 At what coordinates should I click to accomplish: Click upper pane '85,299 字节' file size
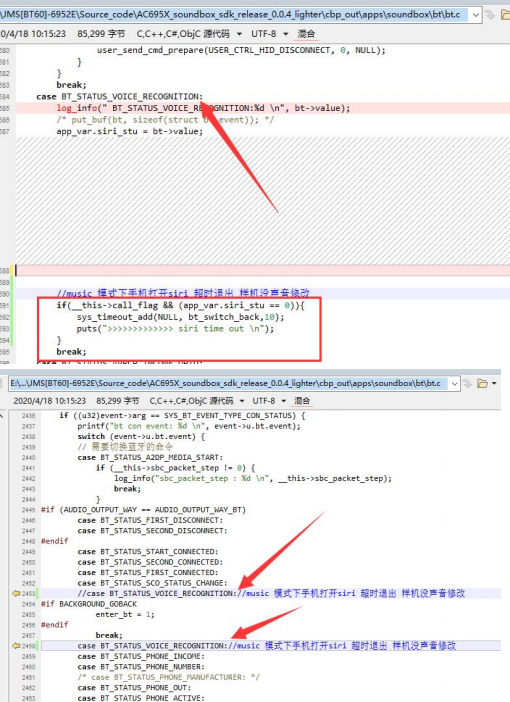pyautogui.click(x=101, y=34)
